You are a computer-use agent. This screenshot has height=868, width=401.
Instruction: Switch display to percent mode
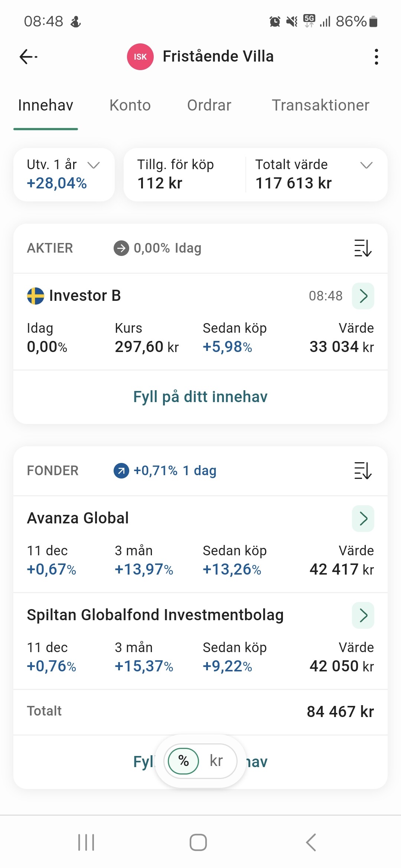click(184, 761)
